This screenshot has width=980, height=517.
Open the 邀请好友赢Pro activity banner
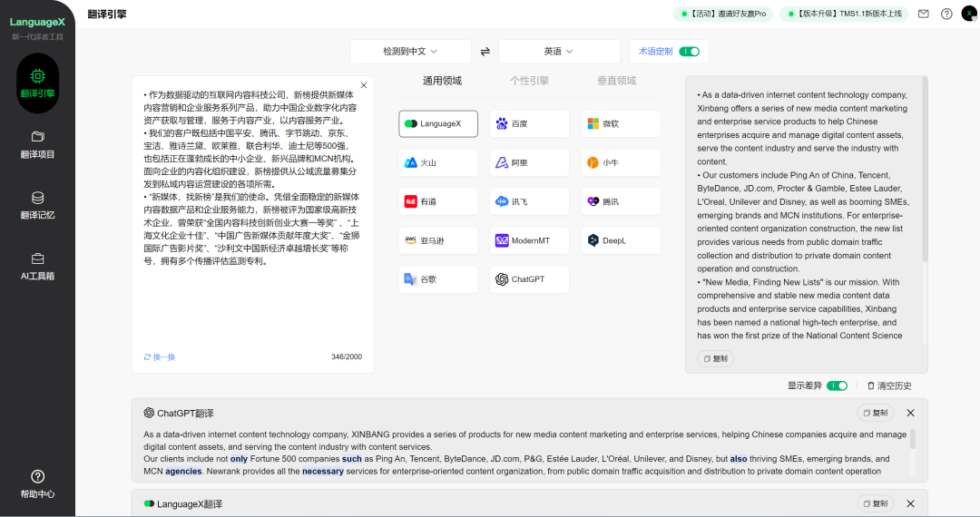tap(723, 14)
